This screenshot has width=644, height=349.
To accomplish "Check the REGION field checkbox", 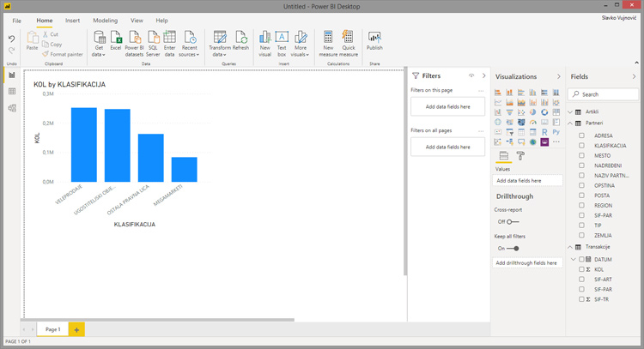I will tap(582, 205).
